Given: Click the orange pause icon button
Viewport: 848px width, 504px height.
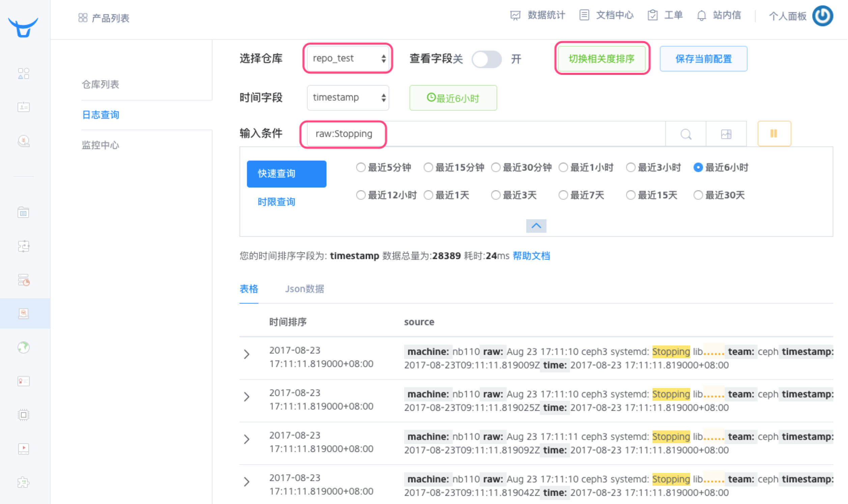Looking at the screenshot, I should click(774, 134).
